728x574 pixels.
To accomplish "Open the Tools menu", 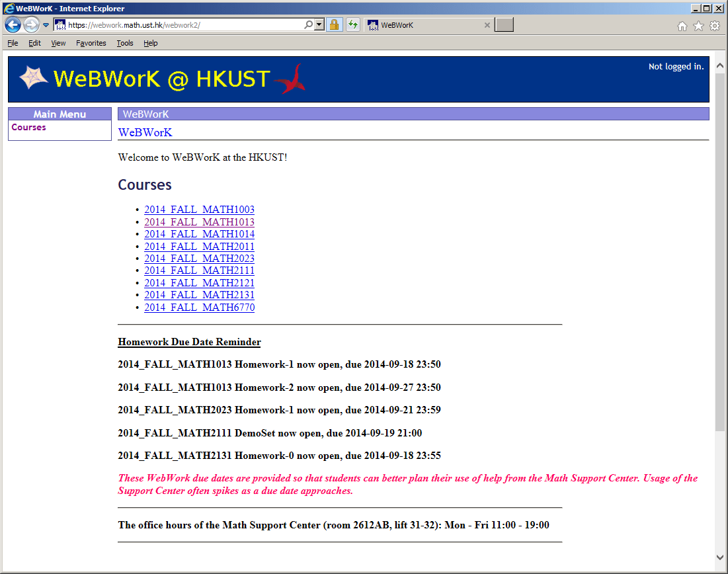I will [x=125, y=43].
